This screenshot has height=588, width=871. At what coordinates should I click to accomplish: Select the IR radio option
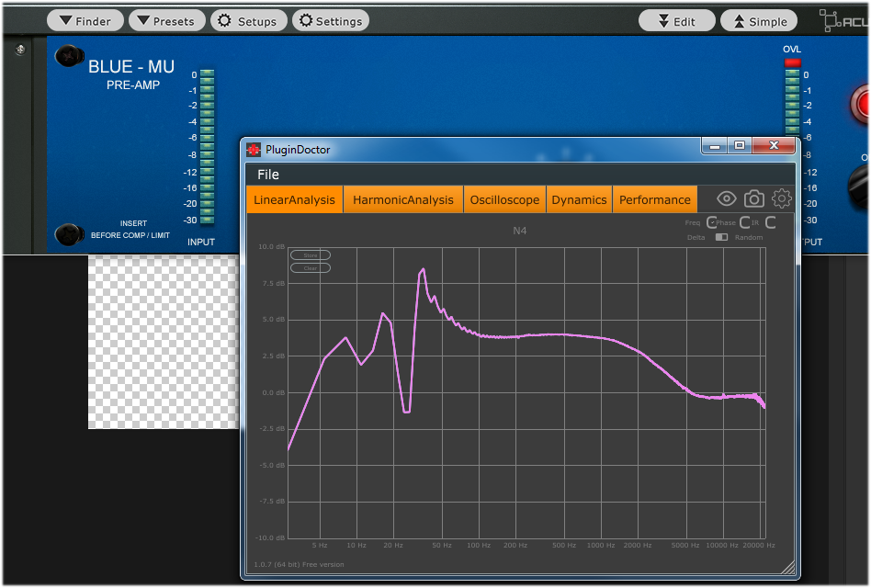click(x=771, y=222)
